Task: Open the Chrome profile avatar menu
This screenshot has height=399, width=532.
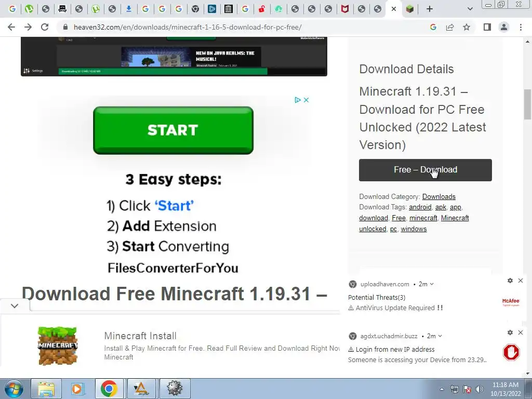Action: [504, 27]
